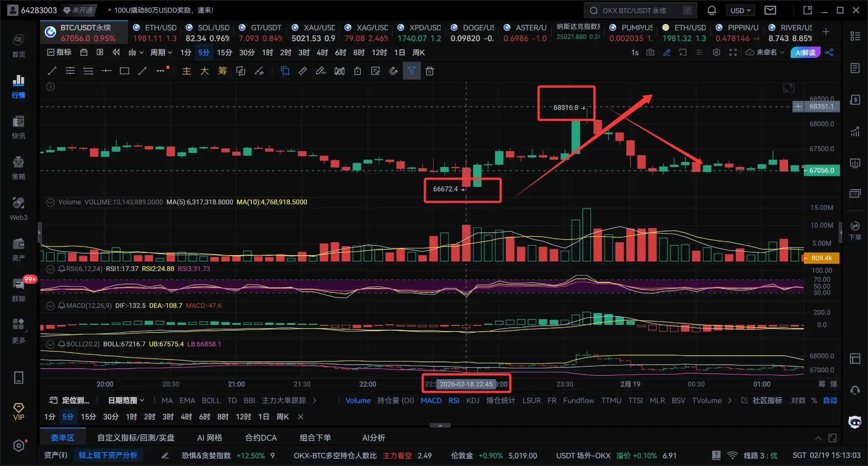Click the left sidebar collapse handle
Screen dimensions: 868x466
39,233
